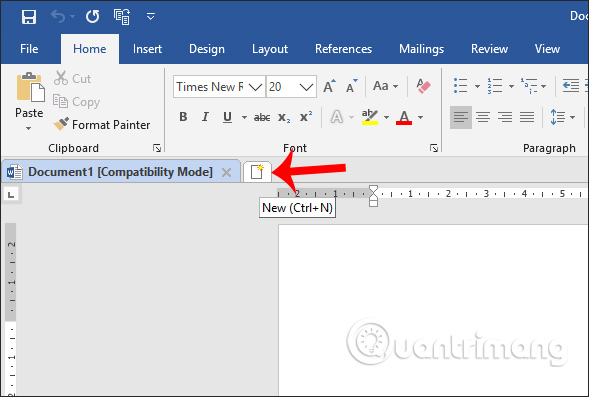Screen dimensions: 589x397
Task: Click the Bullets list icon
Action: [x=460, y=86]
